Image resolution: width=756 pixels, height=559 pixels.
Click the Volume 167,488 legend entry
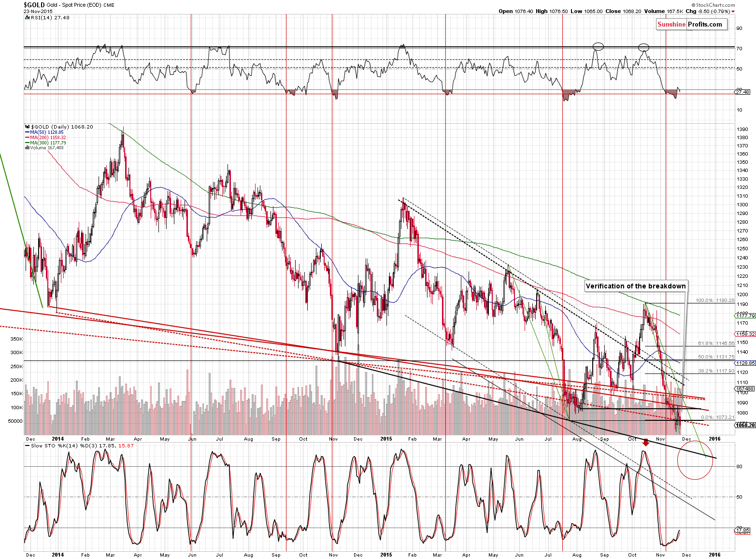(x=47, y=148)
